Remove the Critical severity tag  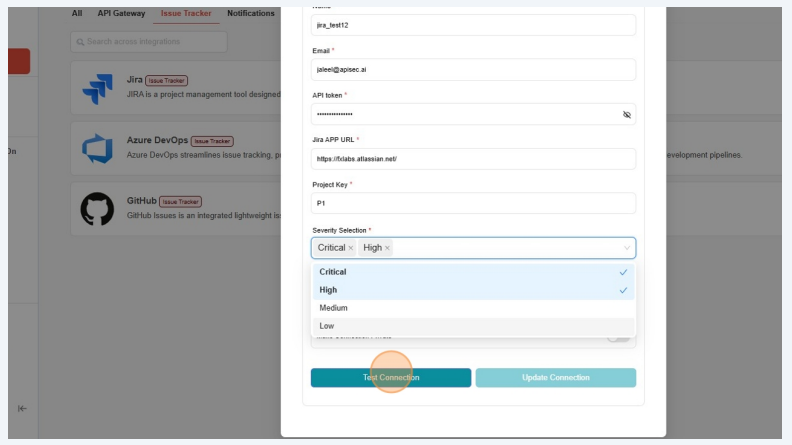[x=351, y=248]
